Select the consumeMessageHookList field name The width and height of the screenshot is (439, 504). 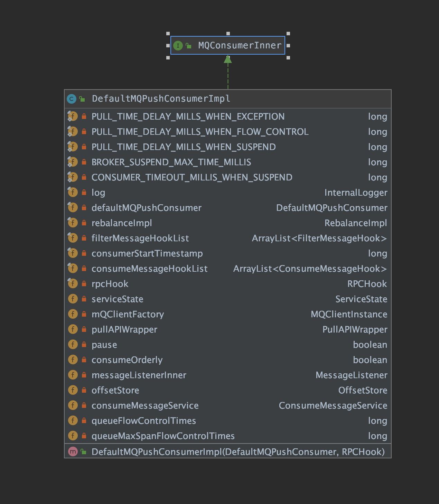[150, 269]
